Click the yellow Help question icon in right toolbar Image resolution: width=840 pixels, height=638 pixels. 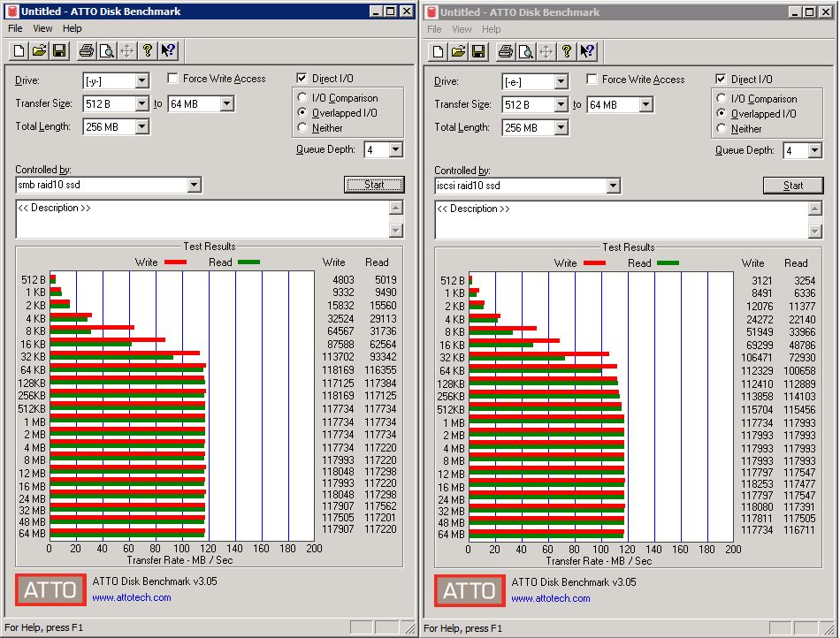(566, 51)
